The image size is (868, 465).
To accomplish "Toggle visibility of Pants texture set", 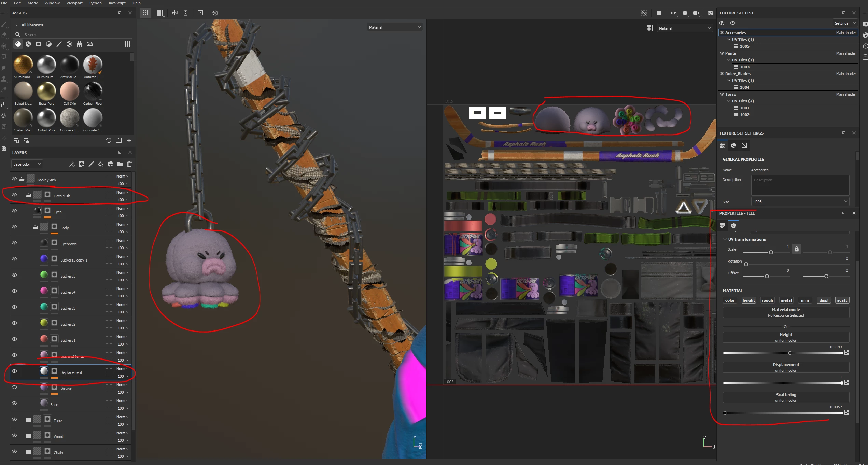I will coord(722,53).
